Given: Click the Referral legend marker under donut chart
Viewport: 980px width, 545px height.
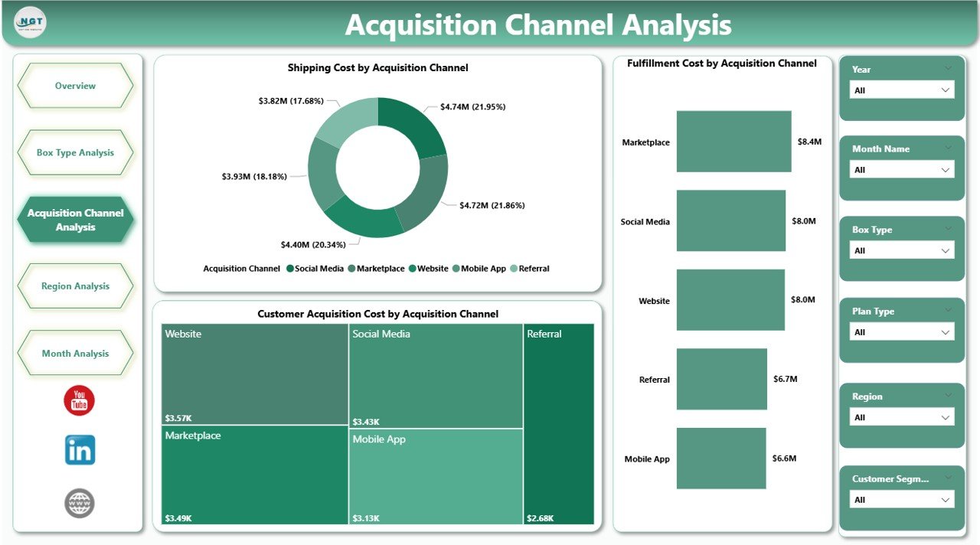Looking at the screenshot, I should (x=513, y=269).
